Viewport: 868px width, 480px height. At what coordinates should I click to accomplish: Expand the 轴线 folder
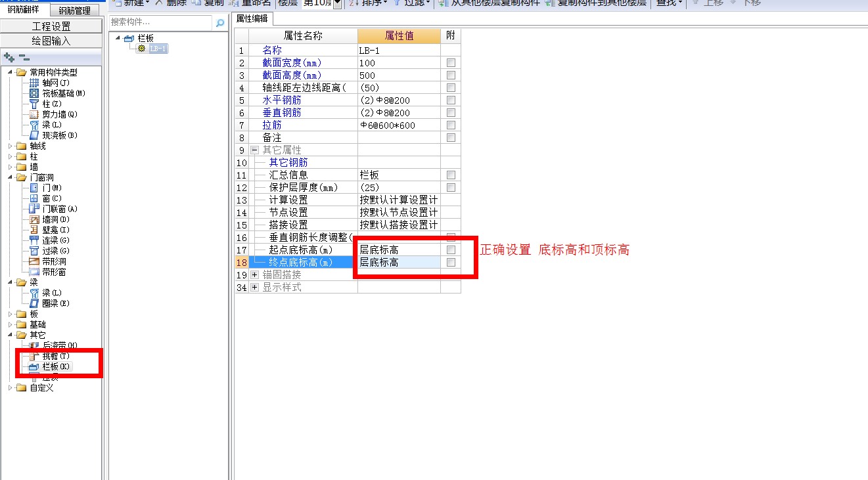[x=10, y=146]
